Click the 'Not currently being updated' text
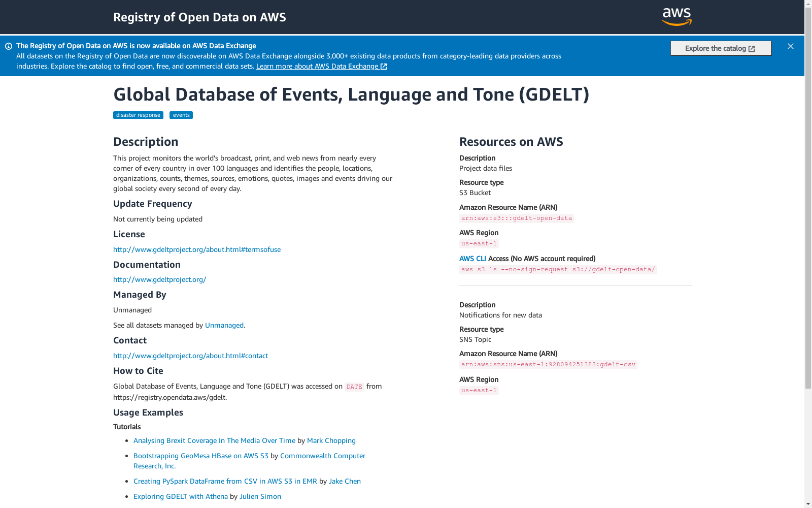Screen dimensions: 812x508 158,219
